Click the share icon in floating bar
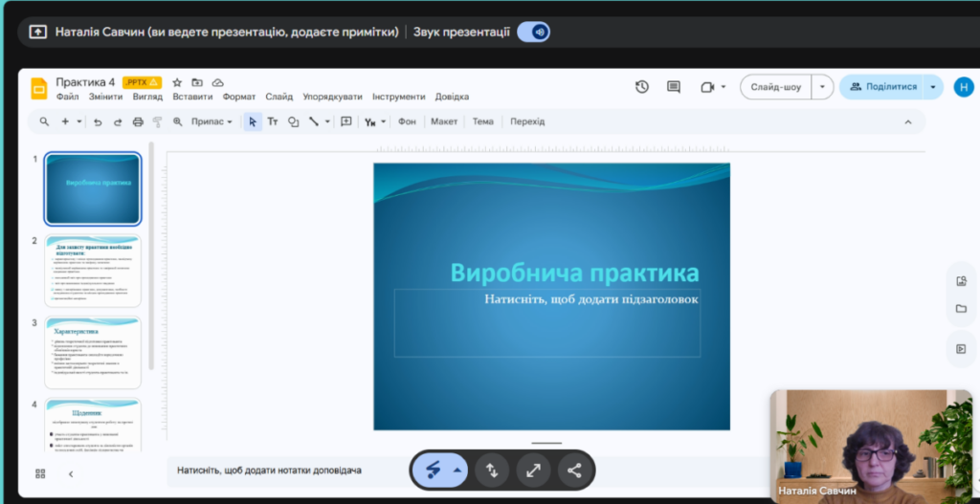The height and width of the screenshot is (504, 980). 574,470
